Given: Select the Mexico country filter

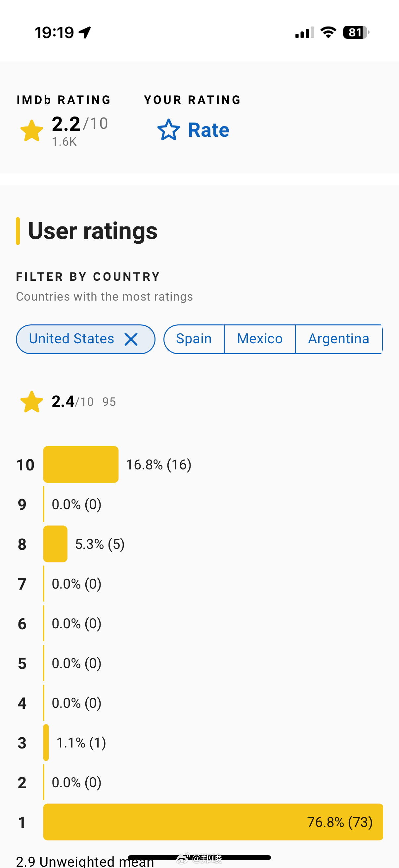Looking at the screenshot, I should (260, 339).
